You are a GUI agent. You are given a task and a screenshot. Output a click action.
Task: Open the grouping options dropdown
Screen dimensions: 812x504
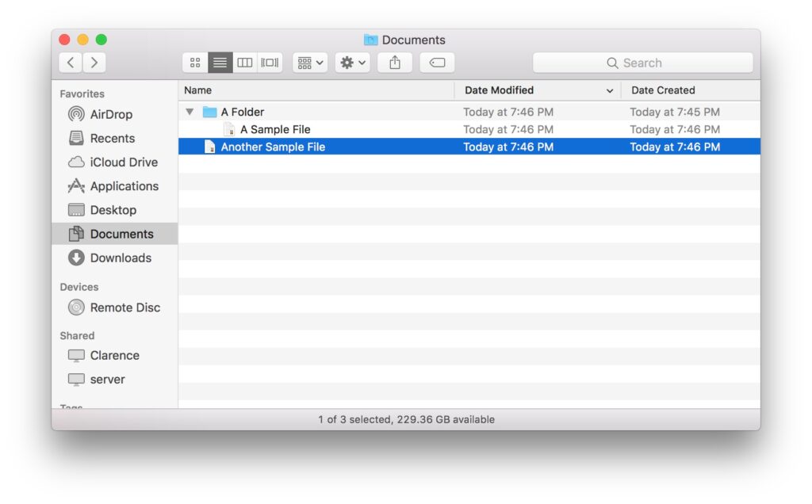309,62
